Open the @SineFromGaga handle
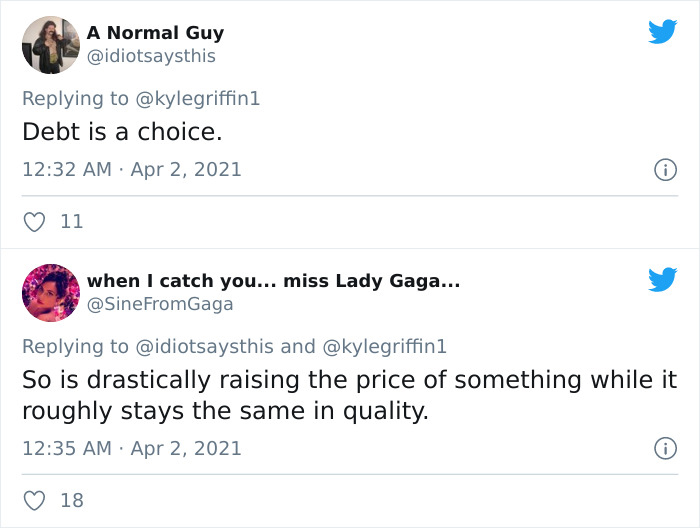The image size is (700, 528). pyautogui.click(x=160, y=305)
